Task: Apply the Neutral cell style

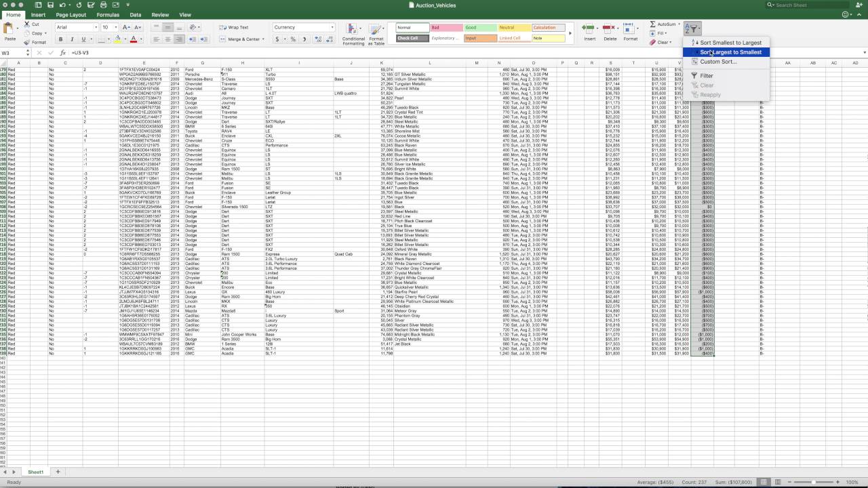Action: coord(514,28)
